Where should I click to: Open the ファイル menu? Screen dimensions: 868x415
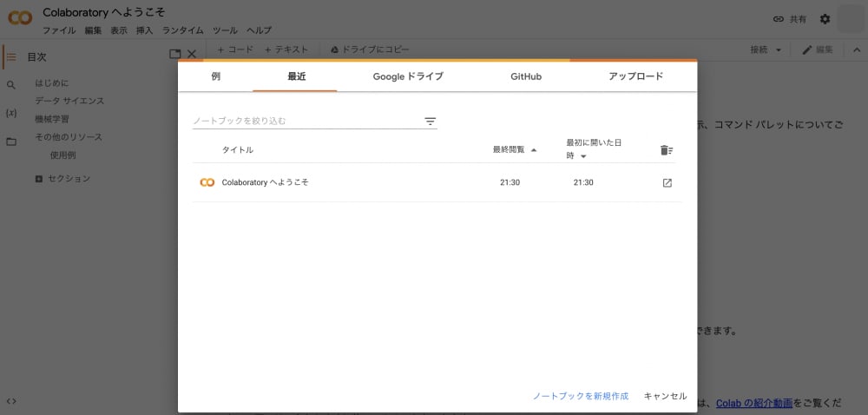[59, 30]
